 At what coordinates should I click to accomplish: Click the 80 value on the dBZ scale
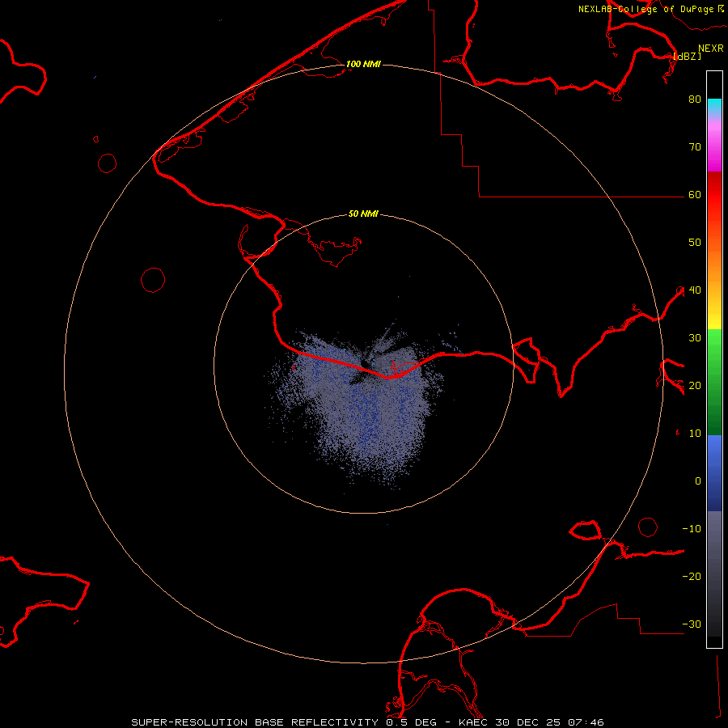[x=695, y=99]
